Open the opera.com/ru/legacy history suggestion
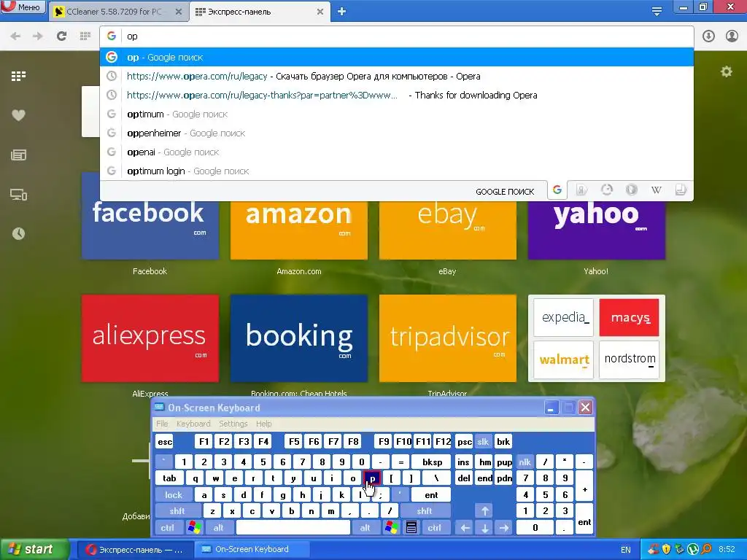 click(396, 76)
